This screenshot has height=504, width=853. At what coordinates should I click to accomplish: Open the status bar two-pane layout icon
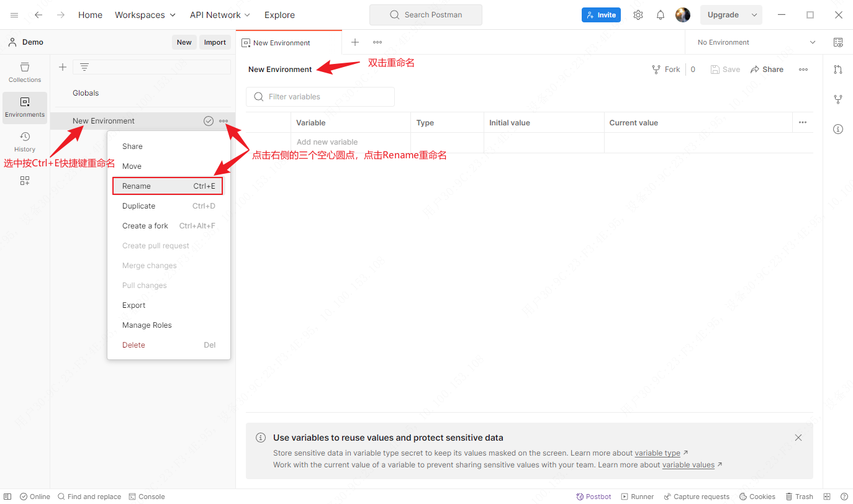(827, 497)
